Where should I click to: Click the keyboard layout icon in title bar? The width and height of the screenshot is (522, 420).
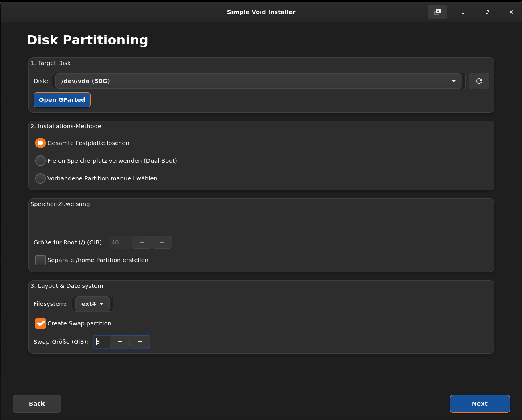(437, 12)
